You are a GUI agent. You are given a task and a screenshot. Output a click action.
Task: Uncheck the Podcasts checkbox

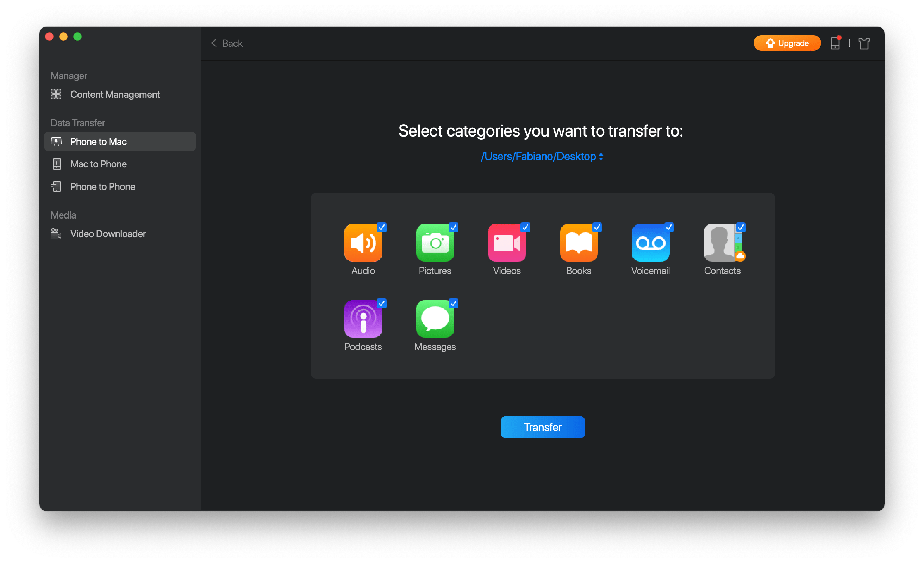(x=382, y=303)
